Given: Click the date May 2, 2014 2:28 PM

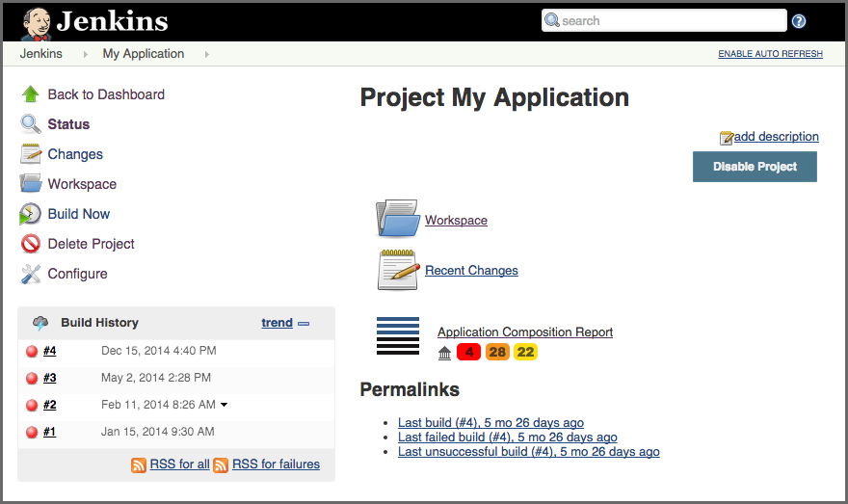Looking at the screenshot, I should tap(156, 378).
